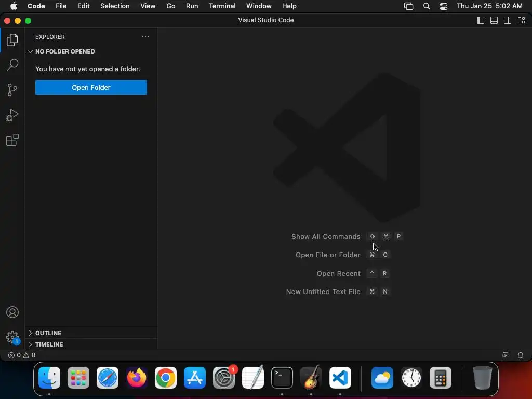Image resolution: width=532 pixels, height=399 pixels.
Task: Open the Extensions view
Action: pos(12,140)
